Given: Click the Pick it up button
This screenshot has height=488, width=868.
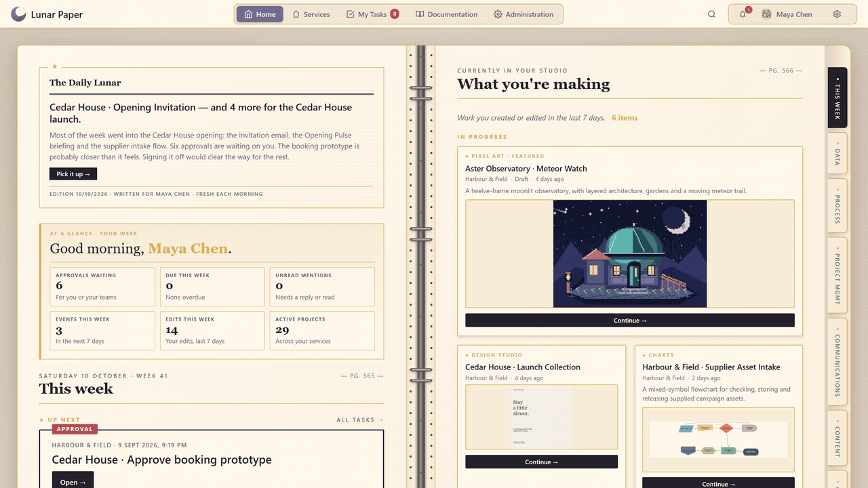Looking at the screenshot, I should coord(73,174).
